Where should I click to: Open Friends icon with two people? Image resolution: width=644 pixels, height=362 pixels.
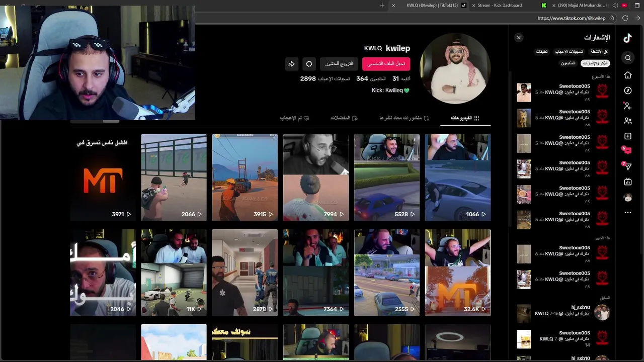[x=628, y=121]
